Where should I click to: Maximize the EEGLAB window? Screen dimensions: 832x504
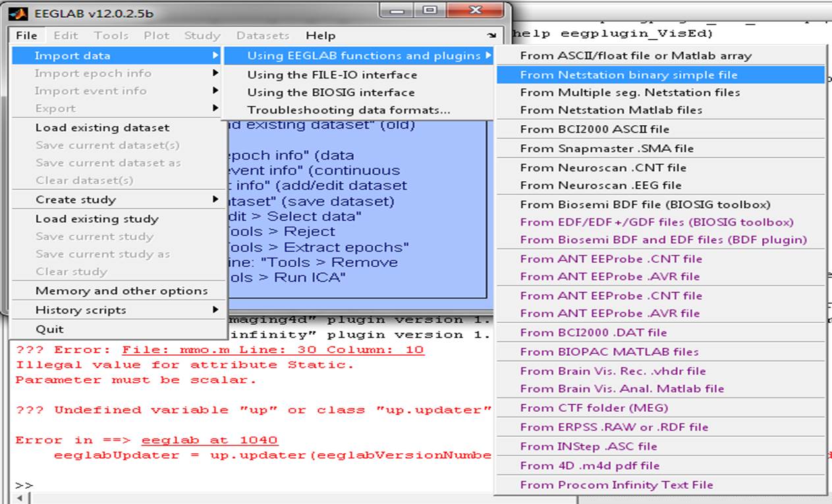[x=430, y=11]
